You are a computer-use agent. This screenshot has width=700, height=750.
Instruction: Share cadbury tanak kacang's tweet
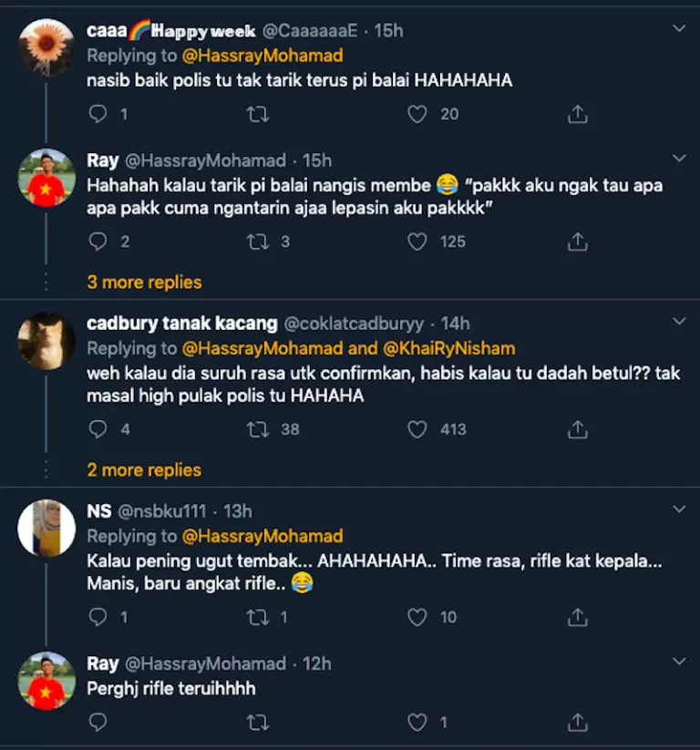(x=577, y=428)
